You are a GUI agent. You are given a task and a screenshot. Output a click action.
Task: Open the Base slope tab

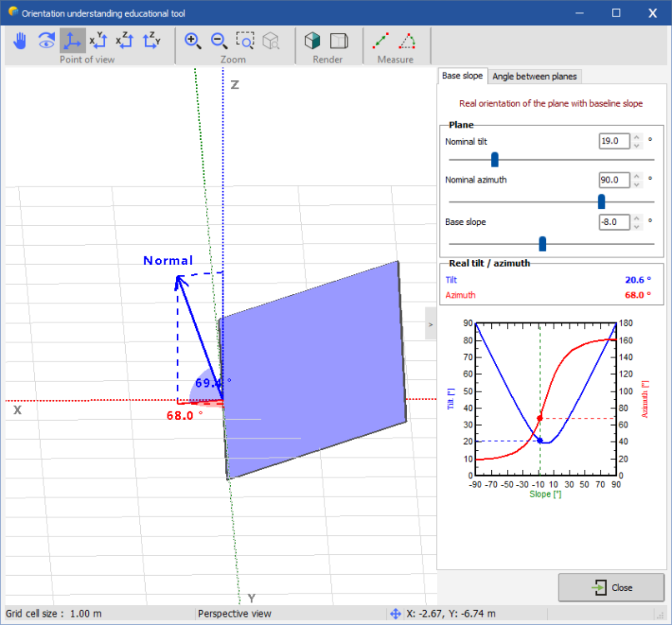(462, 76)
